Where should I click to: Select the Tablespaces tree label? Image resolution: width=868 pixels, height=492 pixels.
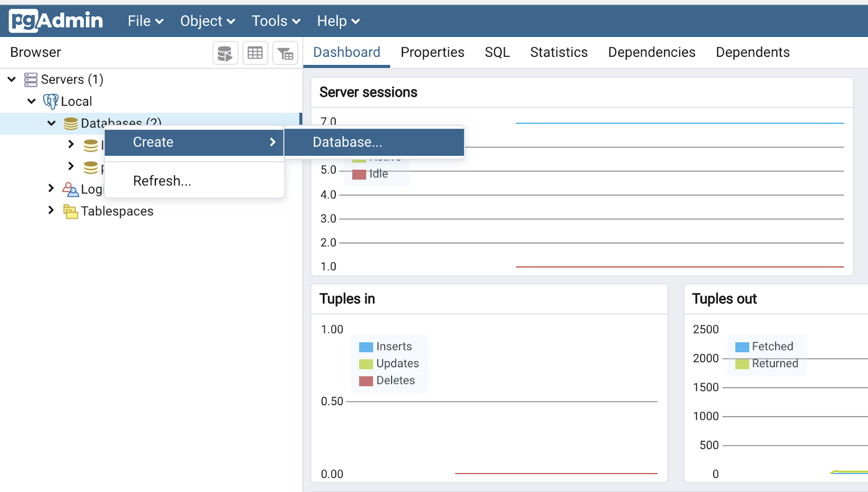pyautogui.click(x=117, y=212)
